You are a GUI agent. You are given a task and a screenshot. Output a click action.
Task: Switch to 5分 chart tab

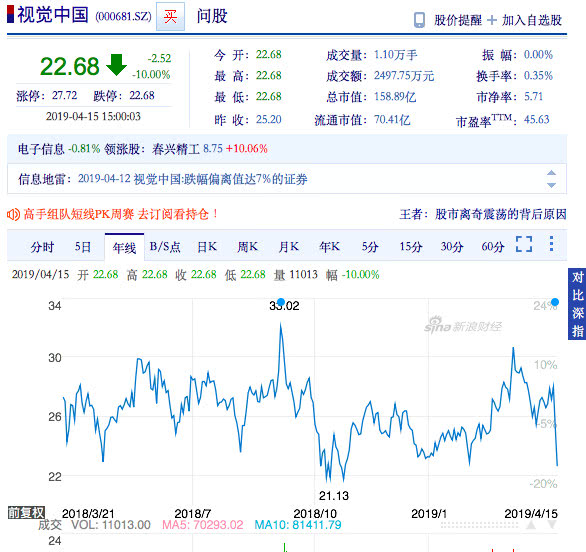[x=370, y=247]
